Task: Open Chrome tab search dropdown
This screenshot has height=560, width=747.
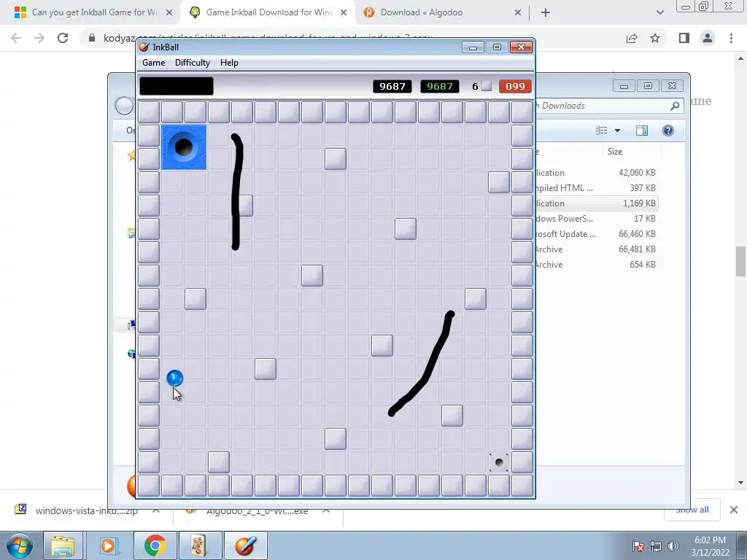Action: tap(659, 12)
